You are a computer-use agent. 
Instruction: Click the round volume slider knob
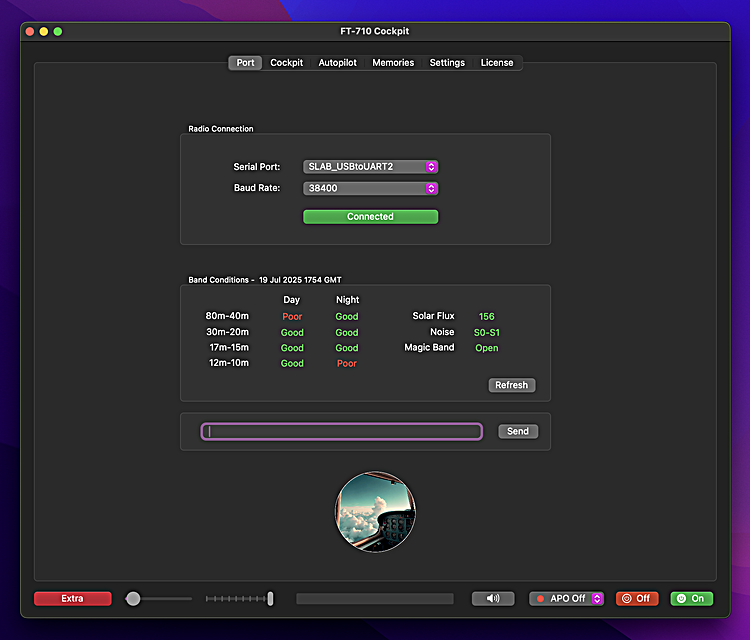(133, 598)
